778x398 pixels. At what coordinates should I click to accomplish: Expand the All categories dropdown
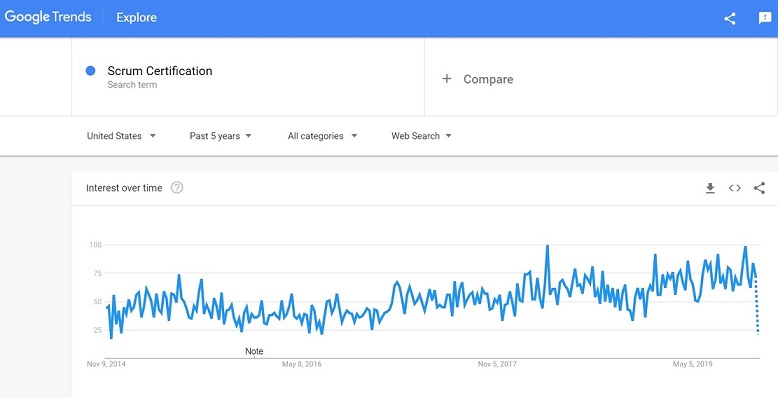pyautogui.click(x=323, y=136)
